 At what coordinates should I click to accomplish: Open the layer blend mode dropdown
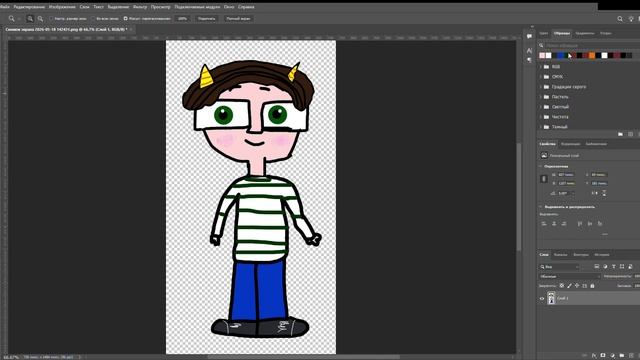coord(570,276)
